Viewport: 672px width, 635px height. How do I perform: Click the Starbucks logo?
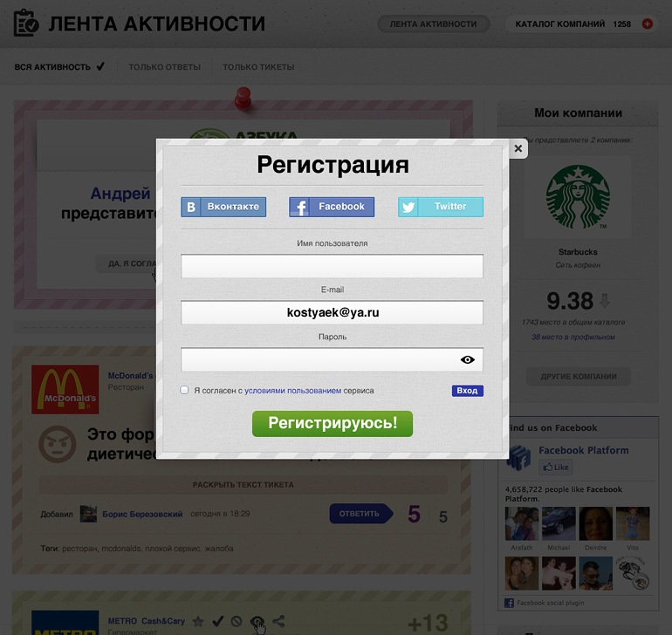pos(578,197)
